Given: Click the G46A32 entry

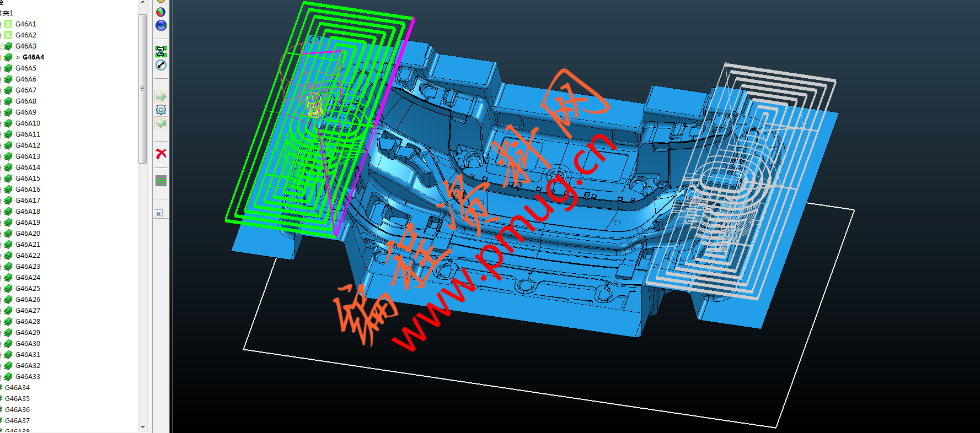Looking at the screenshot, I should point(28,366).
